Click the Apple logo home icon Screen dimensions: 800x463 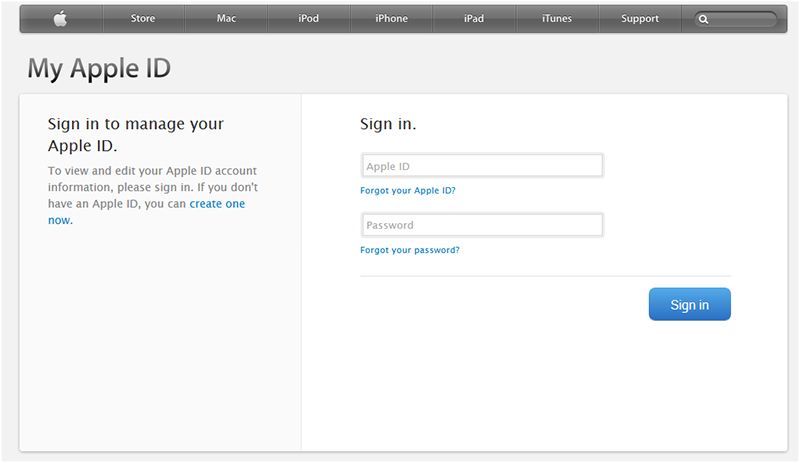click(x=61, y=19)
